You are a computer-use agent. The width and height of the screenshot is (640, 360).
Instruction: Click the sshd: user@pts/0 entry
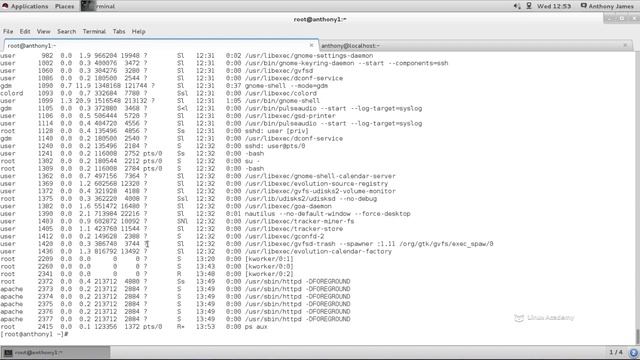[x=275, y=146]
